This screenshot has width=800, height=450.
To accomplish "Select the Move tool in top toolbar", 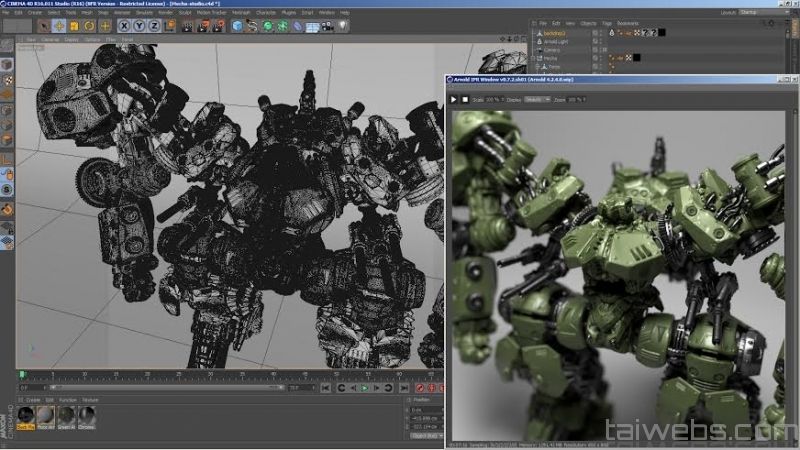I will pyautogui.click(x=59, y=25).
